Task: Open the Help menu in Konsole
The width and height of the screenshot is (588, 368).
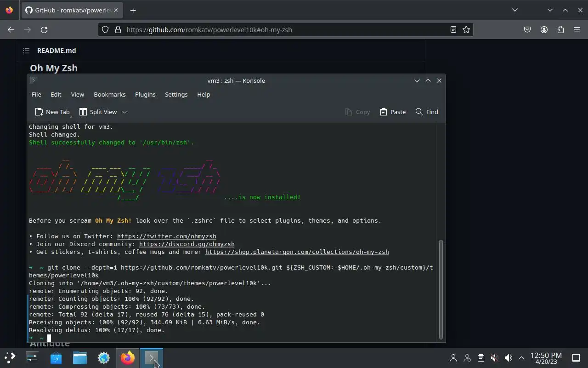Action: [x=204, y=94]
